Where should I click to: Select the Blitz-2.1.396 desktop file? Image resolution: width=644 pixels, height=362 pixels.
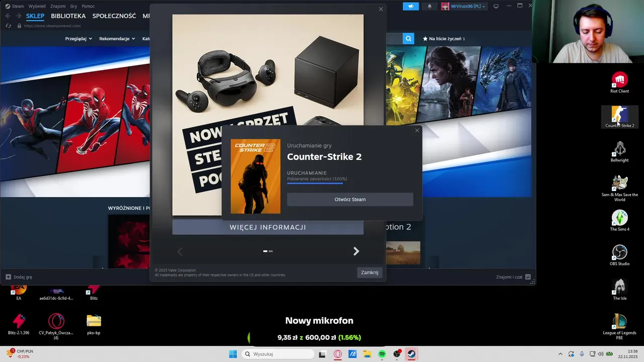tap(19, 324)
